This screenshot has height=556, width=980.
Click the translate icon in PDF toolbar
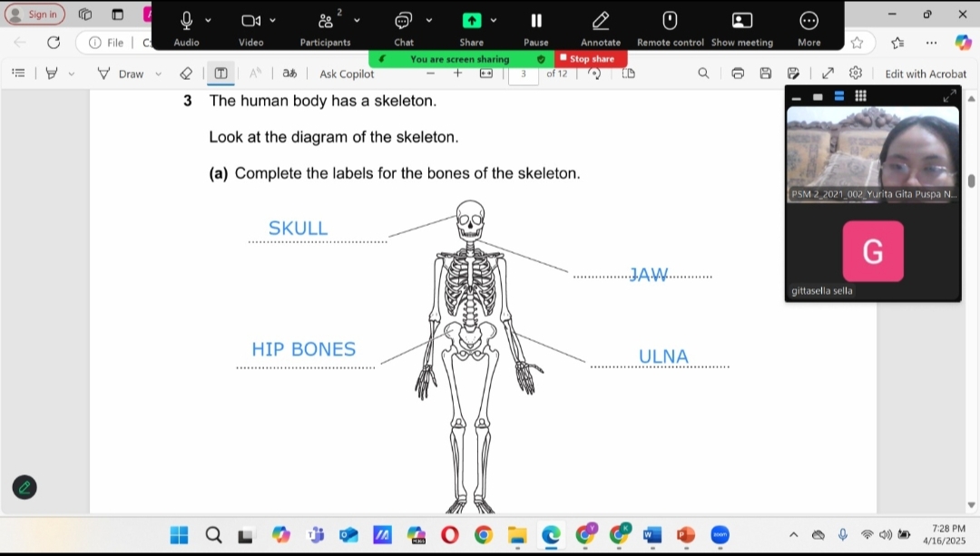[x=289, y=73]
